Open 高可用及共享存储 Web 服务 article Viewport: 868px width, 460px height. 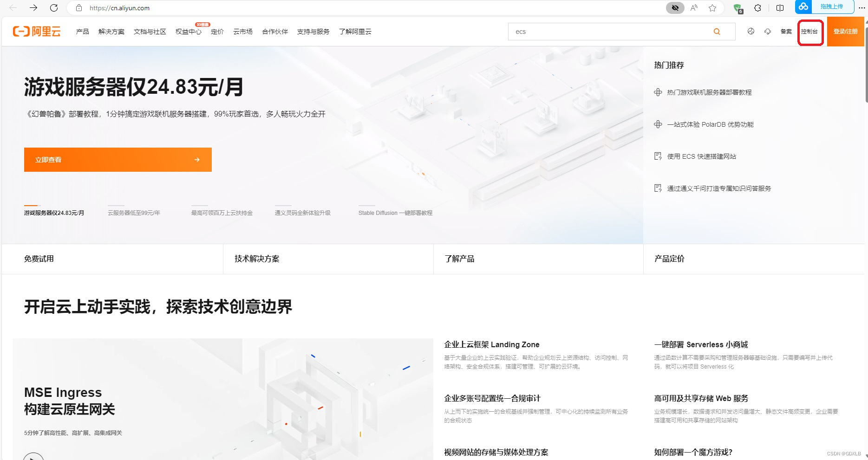pos(701,398)
